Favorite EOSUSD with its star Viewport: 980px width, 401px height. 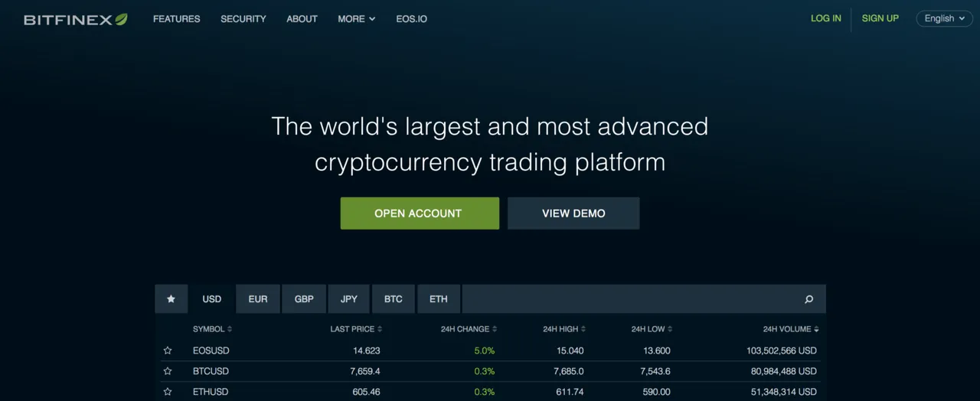[x=168, y=350]
